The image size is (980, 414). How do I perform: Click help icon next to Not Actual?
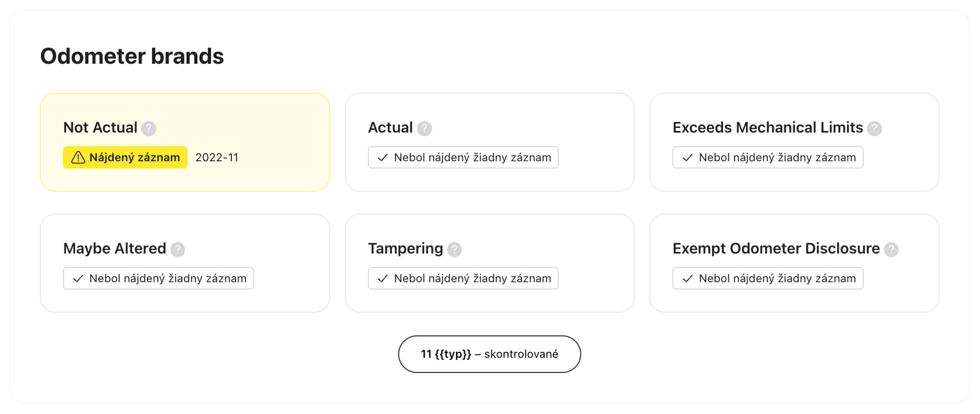(x=148, y=129)
